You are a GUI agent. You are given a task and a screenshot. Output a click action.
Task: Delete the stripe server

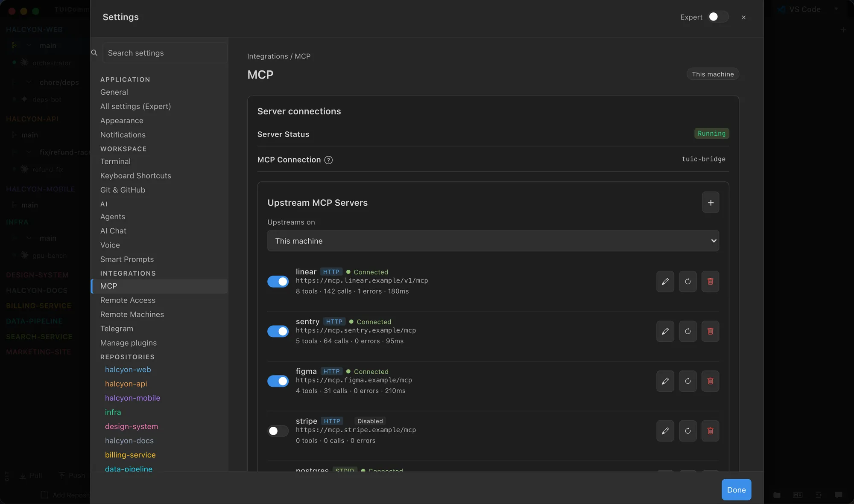coord(710,431)
